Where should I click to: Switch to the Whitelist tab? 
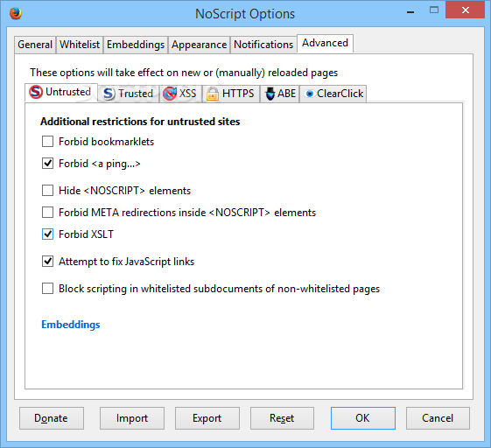(x=80, y=45)
